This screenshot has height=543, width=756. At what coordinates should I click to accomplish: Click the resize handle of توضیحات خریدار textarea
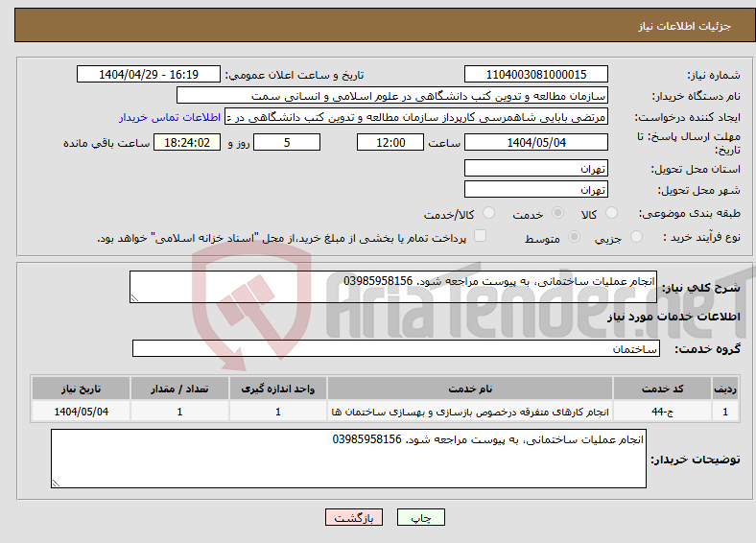(56, 483)
